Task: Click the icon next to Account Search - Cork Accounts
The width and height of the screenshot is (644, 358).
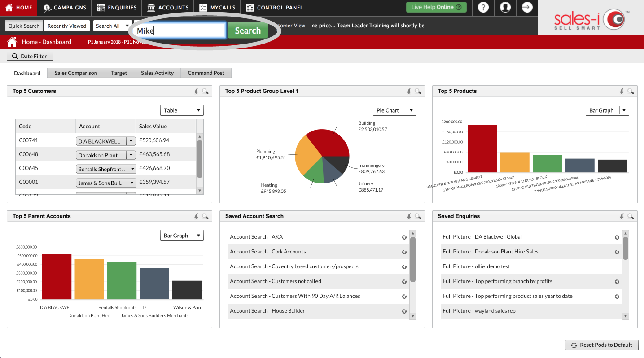Action: (404, 252)
